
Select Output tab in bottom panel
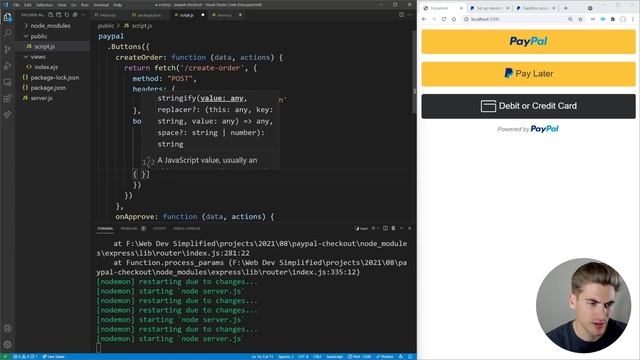tap(159, 229)
